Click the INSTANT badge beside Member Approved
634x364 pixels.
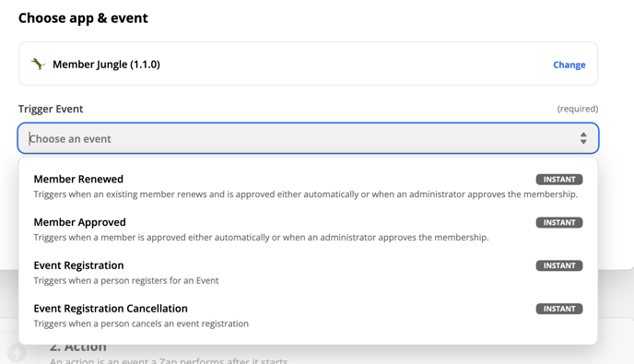pyautogui.click(x=559, y=222)
